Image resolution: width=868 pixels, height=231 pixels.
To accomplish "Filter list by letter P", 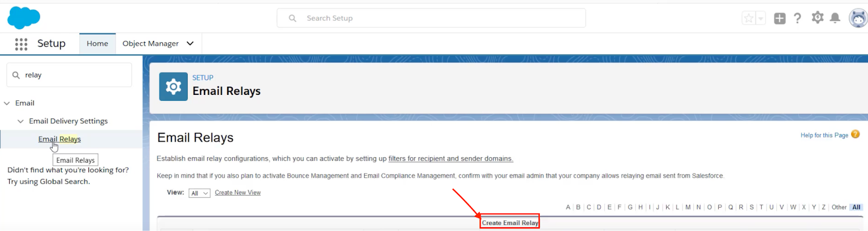I will click(x=720, y=207).
